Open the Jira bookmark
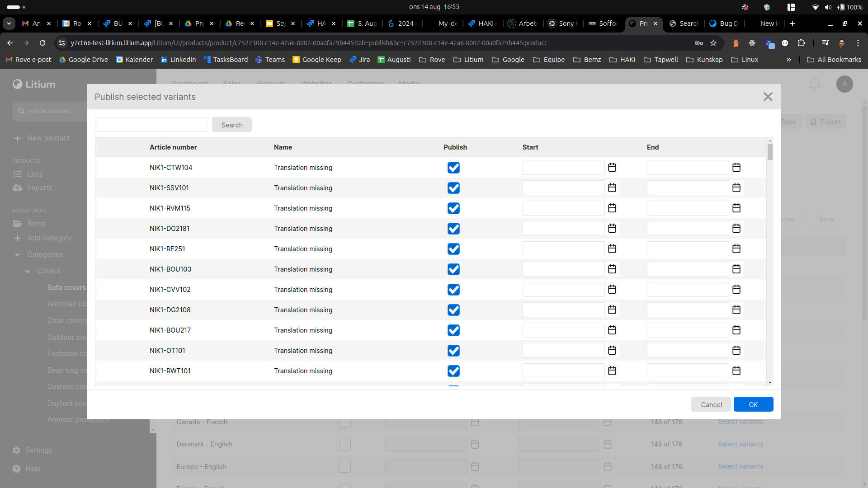Viewport: 868px width, 488px height. 359,60
